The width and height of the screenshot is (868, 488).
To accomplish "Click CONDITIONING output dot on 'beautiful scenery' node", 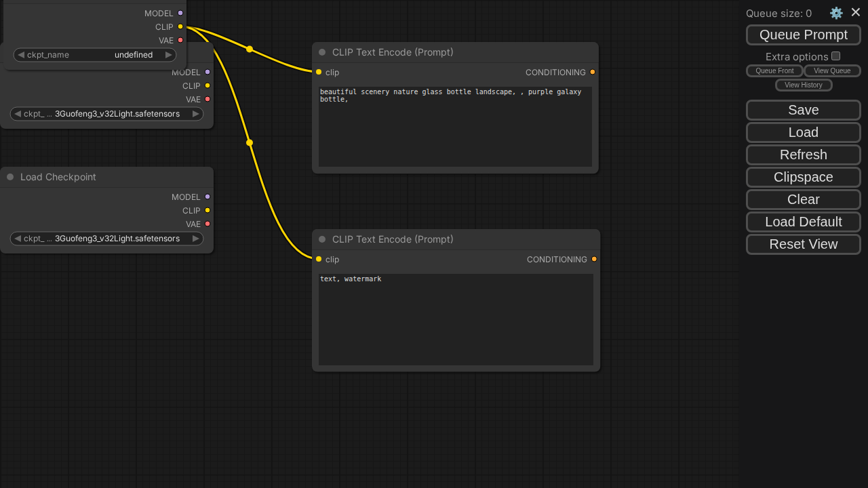I will pos(593,72).
